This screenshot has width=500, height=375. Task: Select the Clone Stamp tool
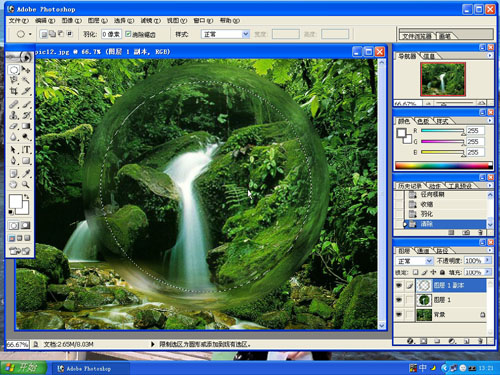coord(14,115)
